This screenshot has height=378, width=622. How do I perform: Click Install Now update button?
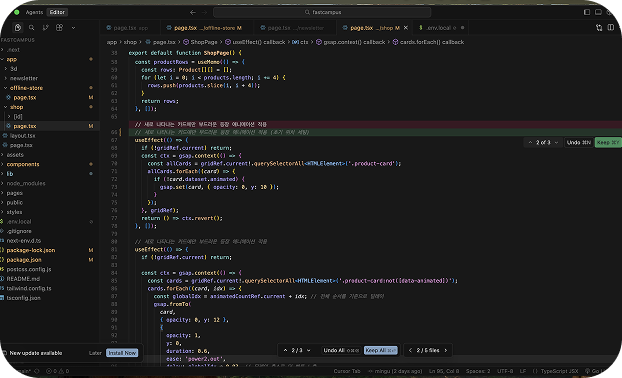pos(122,353)
